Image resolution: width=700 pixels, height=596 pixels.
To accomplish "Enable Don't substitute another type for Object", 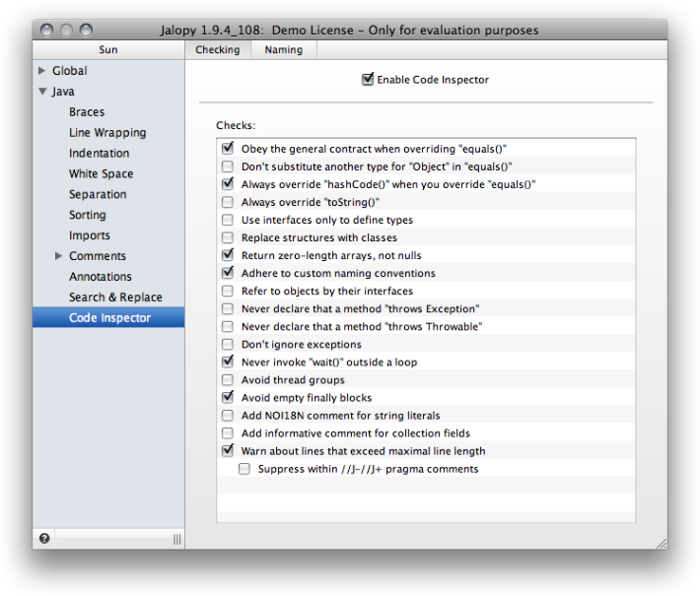I will (228, 166).
